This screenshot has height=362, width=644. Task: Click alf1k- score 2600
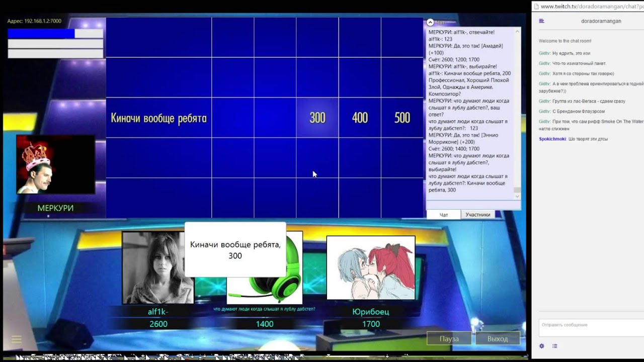[x=158, y=324]
